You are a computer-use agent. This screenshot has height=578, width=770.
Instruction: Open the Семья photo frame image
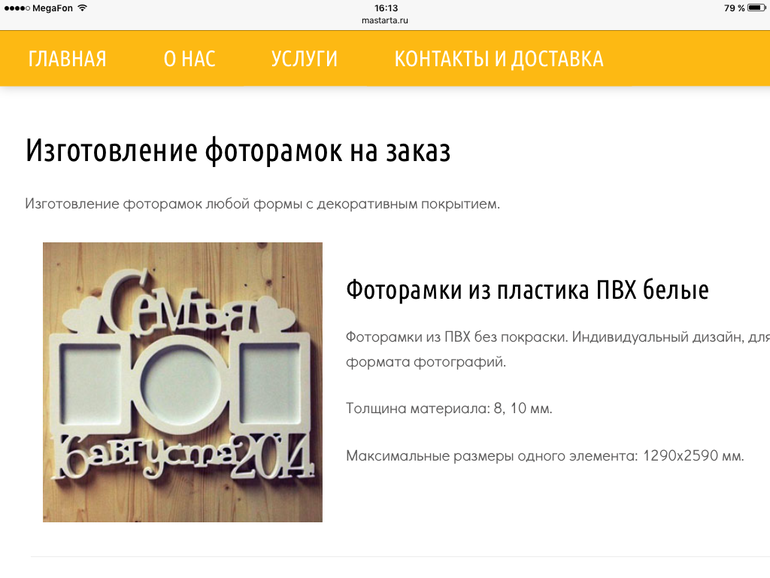coord(182,382)
